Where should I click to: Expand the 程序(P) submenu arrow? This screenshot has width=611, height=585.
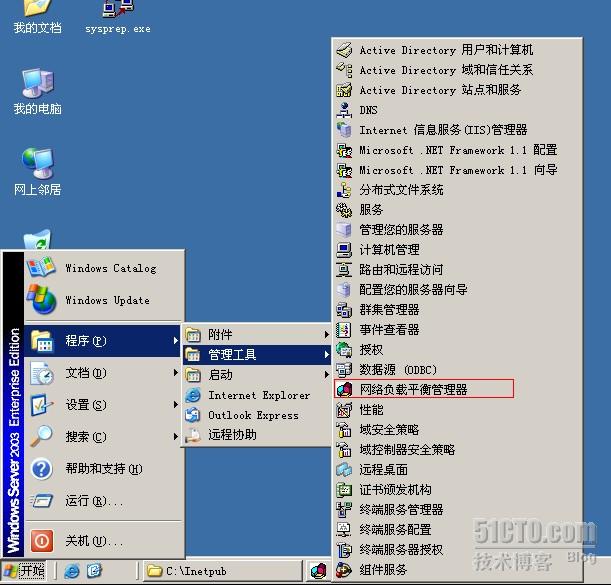click(x=175, y=341)
